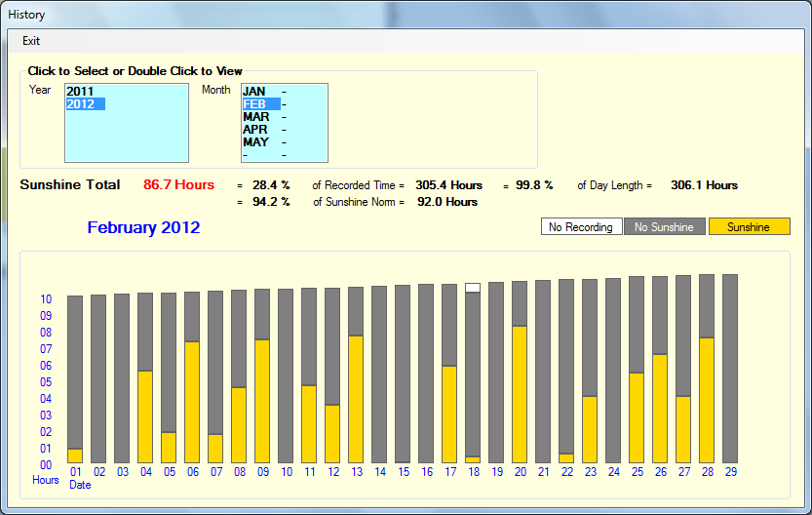
Task: Select JAN in the Month list
Action: (x=254, y=92)
